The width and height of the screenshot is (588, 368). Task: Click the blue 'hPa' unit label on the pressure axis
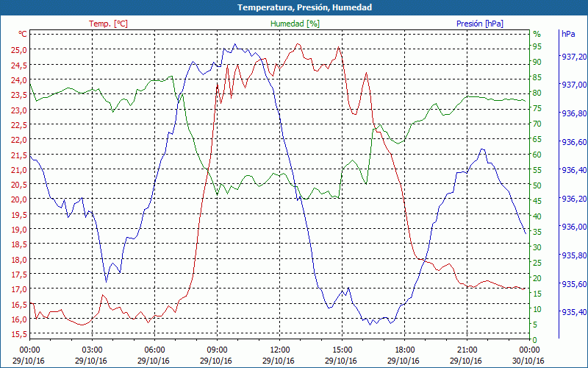tap(568, 34)
